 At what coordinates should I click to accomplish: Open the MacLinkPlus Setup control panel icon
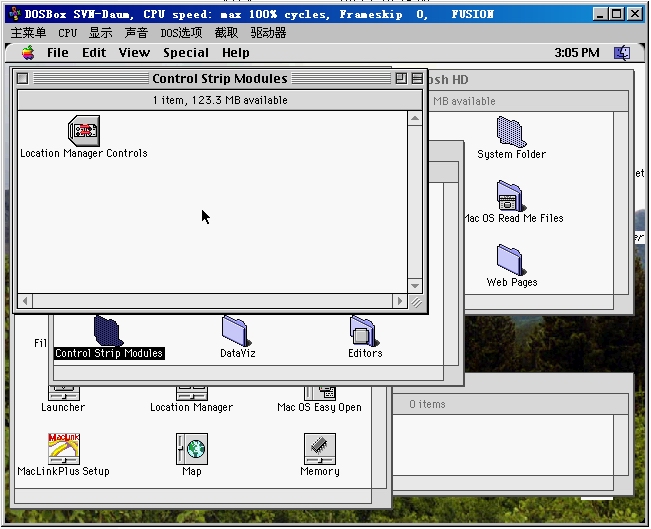pos(64,449)
